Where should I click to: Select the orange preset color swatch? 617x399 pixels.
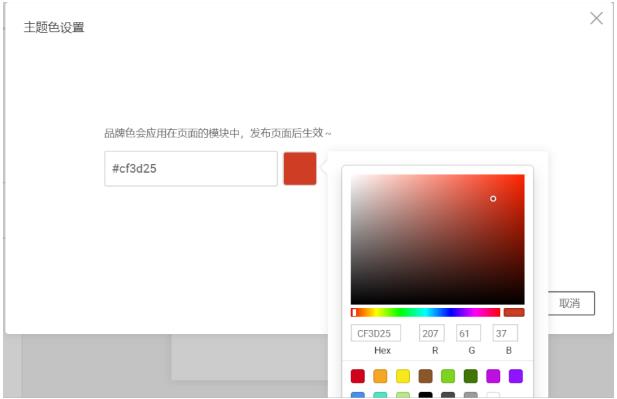[380, 376]
